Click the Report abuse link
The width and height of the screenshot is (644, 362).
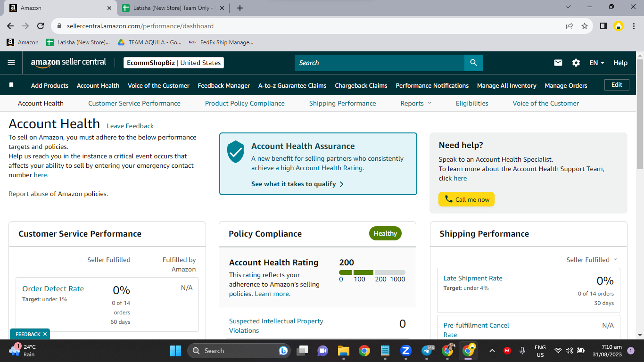pos(28,194)
